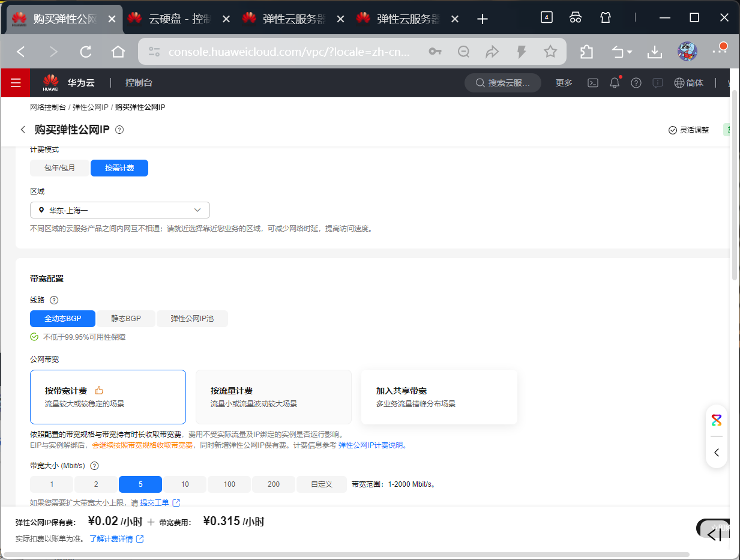The height and width of the screenshot is (560, 740).
Task: Click help icon beside 购买弹性公网IP title
Action: 119,130
